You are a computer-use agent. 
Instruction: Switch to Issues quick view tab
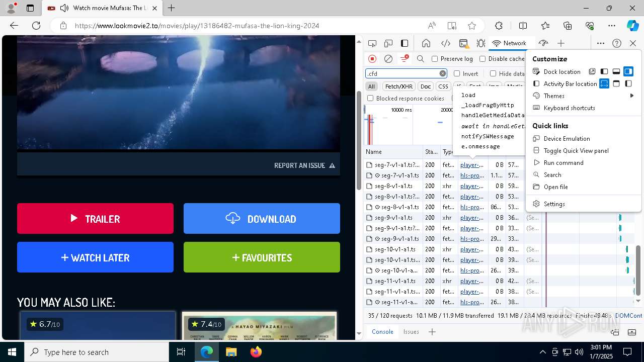[x=411, y=332]
